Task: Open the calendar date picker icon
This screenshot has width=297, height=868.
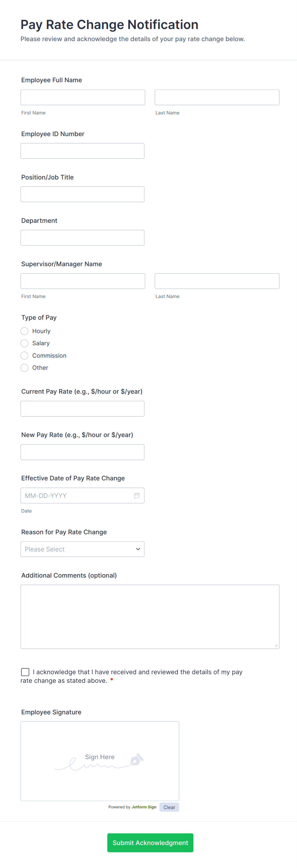Action: coord(137,495)
